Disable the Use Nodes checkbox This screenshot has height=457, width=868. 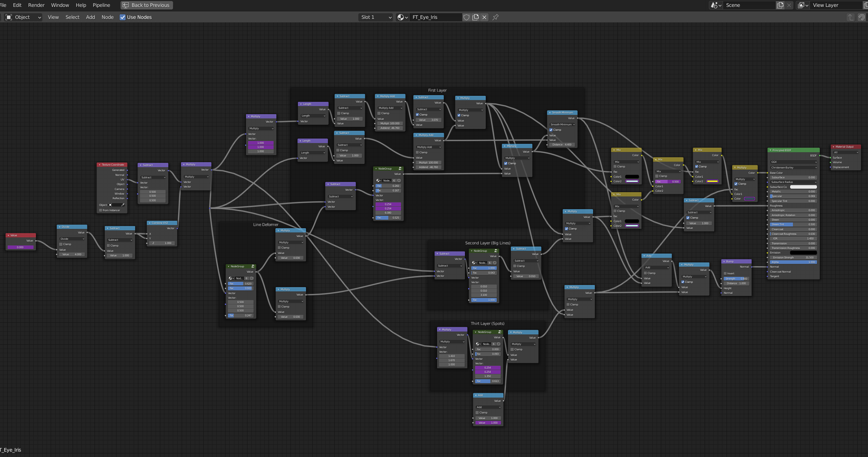pos(122,17)
